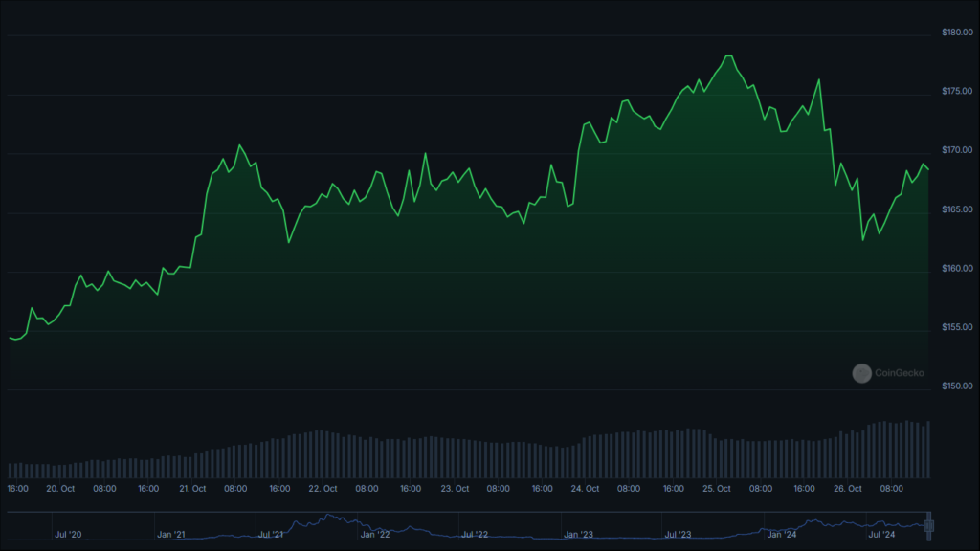
Task: Select the 24. Oct date label
Action: coord(585,489)
